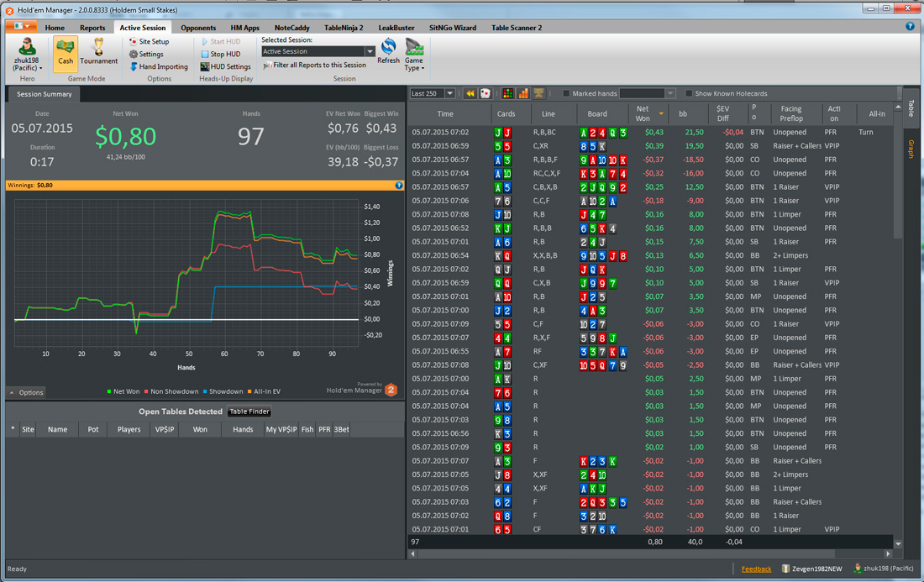This screenshot has height=582, width=924.
Task: Toggle Non Showdown legend entry
Action: point(171,391)
